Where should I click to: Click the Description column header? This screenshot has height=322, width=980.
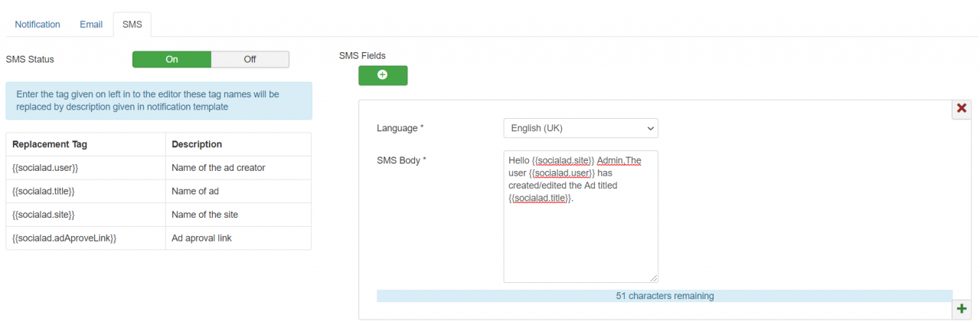coord(197,144)
